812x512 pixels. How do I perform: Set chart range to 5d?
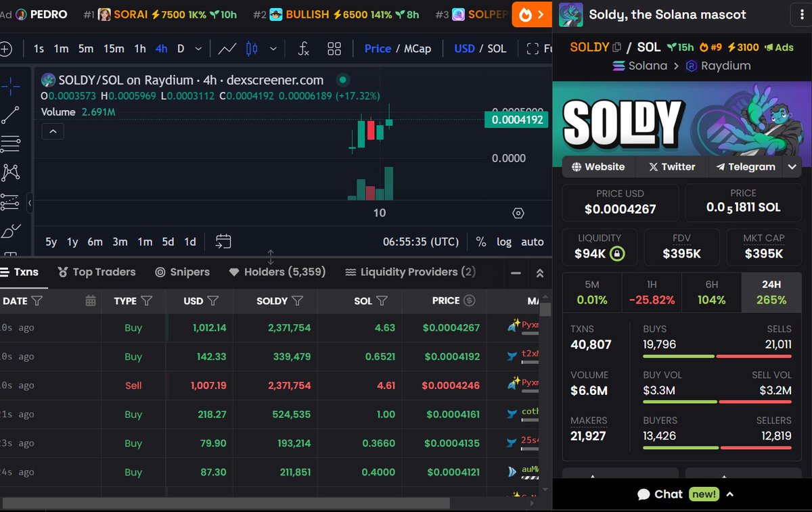tap(168, 241)
